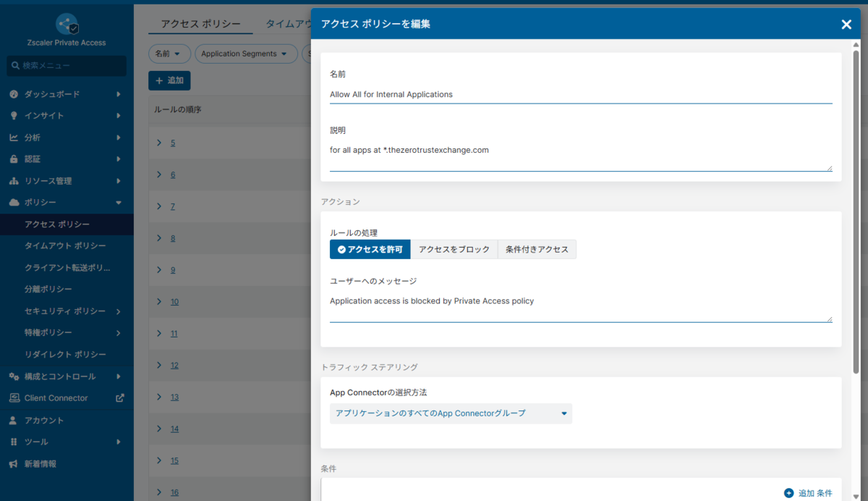Click the リソース管理 hierarchy icon
Screen dimensions: 868x501
(x=14, y=181)
